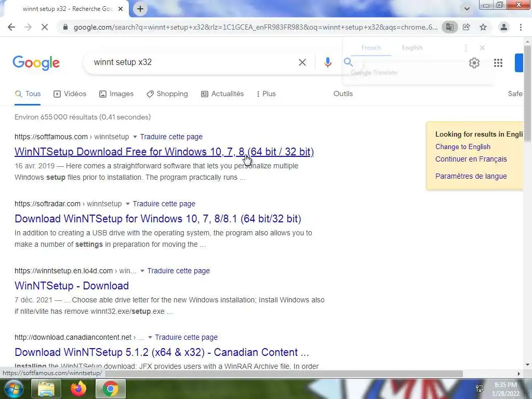Click the network tray icon
532x399 pixels.
[480, 389]
